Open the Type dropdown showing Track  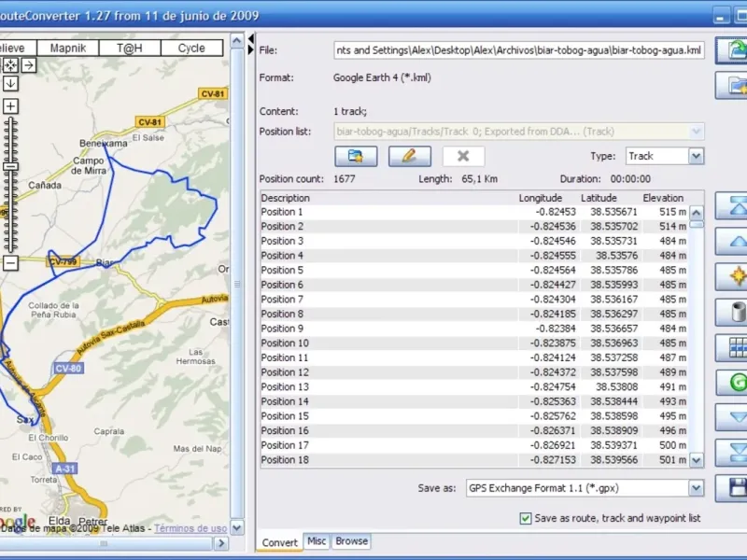(x=696, y=156)
